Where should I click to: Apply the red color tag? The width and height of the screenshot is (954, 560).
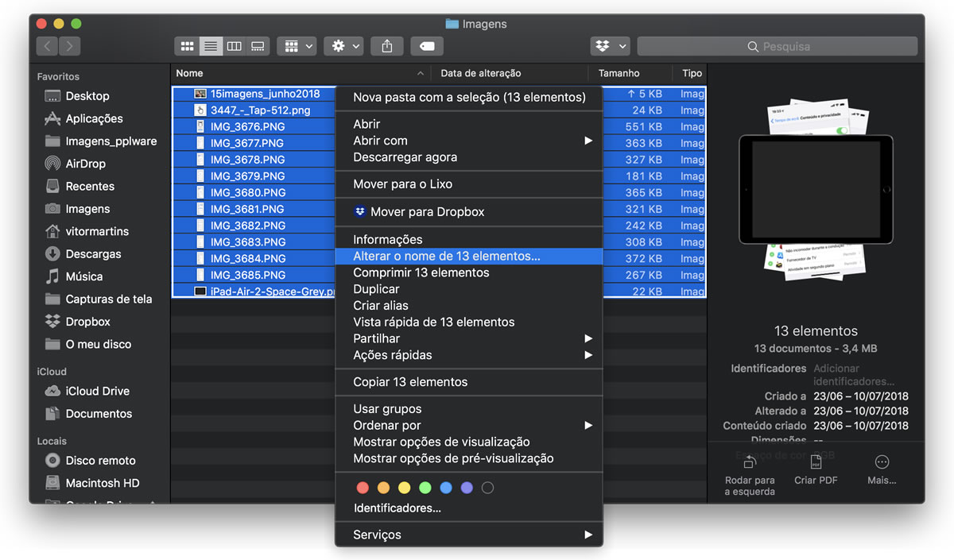pos(363,488)
